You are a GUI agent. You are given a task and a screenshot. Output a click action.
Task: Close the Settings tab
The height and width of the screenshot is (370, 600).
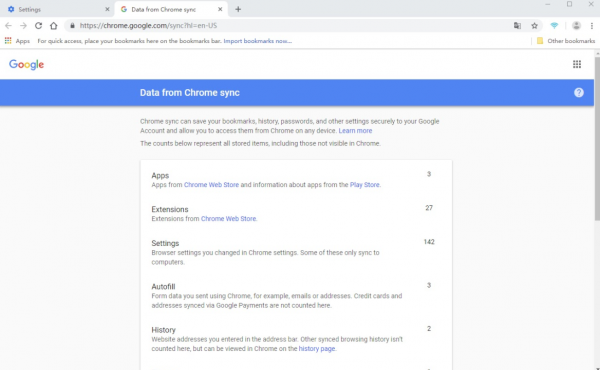(107, 9)
